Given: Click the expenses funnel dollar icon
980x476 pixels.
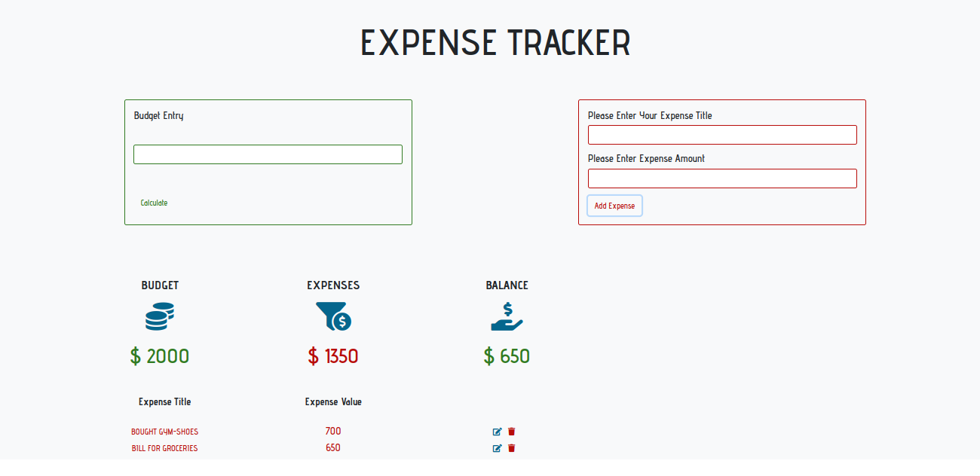Looking at the screenshot, I should tap(333, 316).
